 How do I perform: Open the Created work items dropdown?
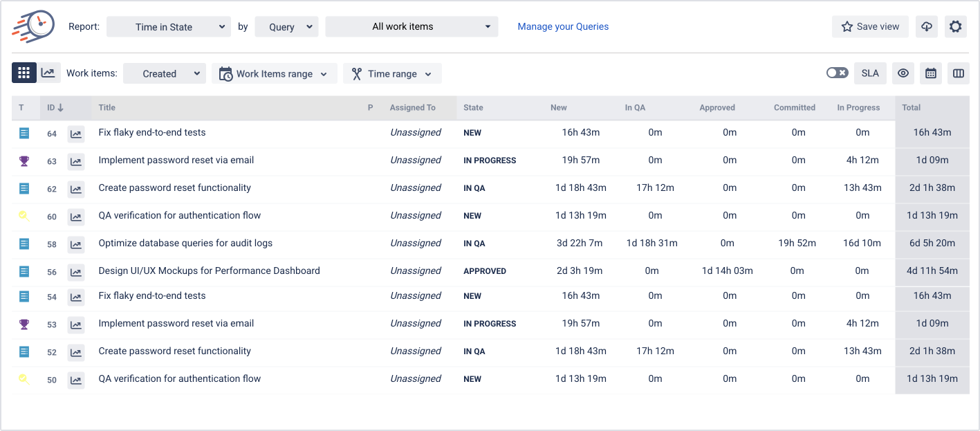[x=165, y=74]
